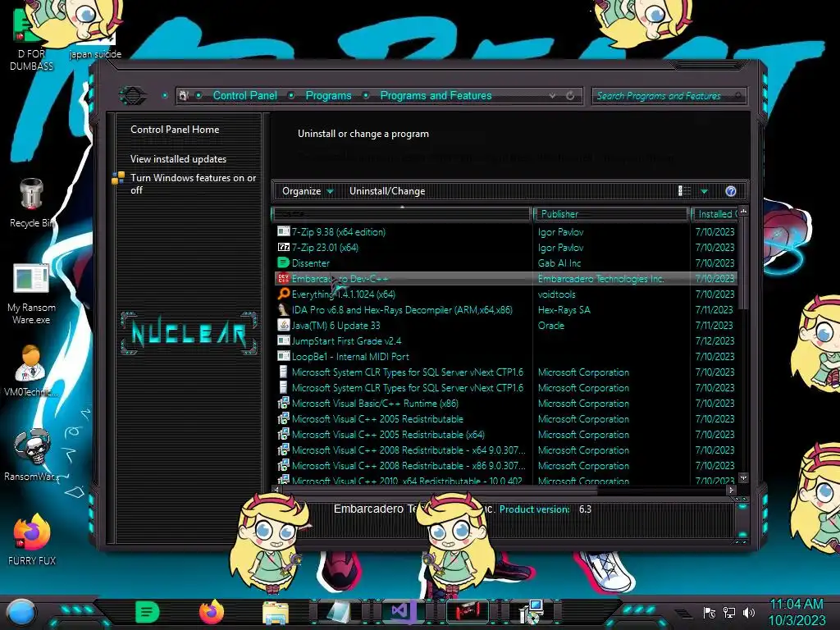
Task: Expand the address bar history dropdown
Action: point(552,96)
